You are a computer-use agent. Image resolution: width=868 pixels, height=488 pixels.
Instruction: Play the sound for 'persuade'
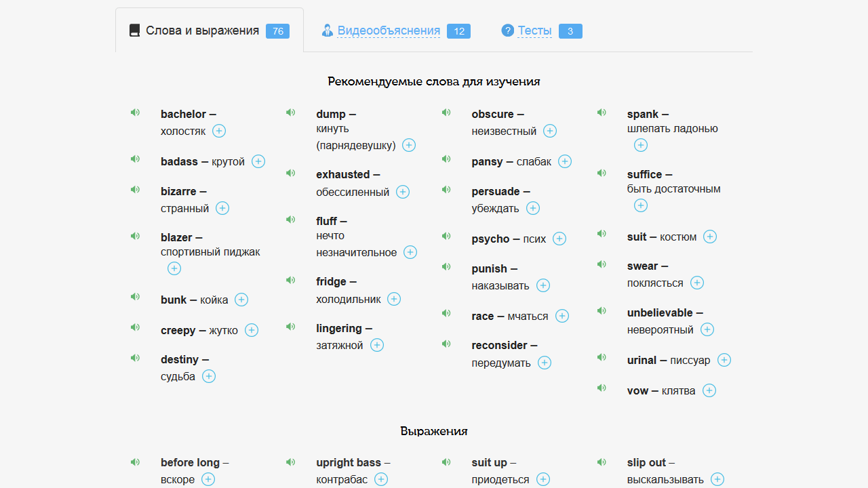[446, 190]
